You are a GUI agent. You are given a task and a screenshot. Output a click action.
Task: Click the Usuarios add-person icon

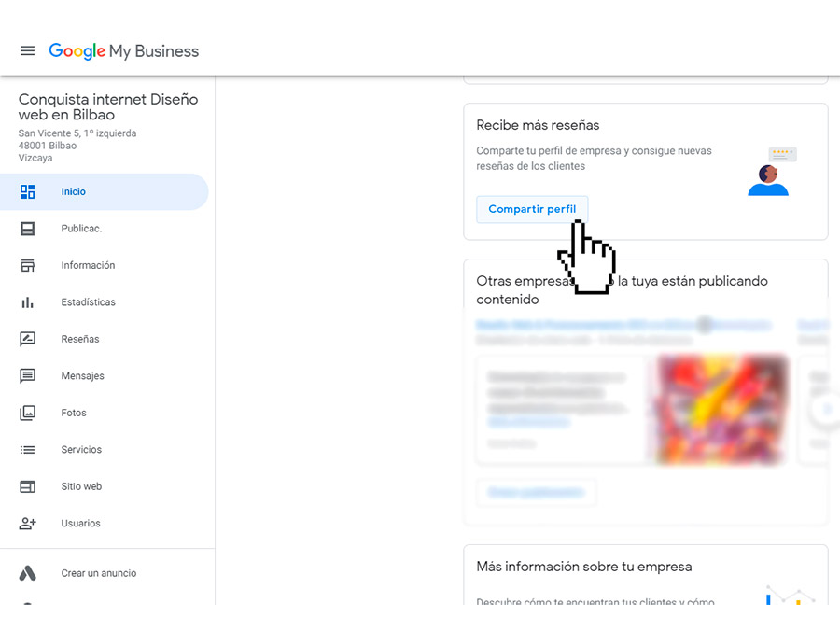[28, 524]
